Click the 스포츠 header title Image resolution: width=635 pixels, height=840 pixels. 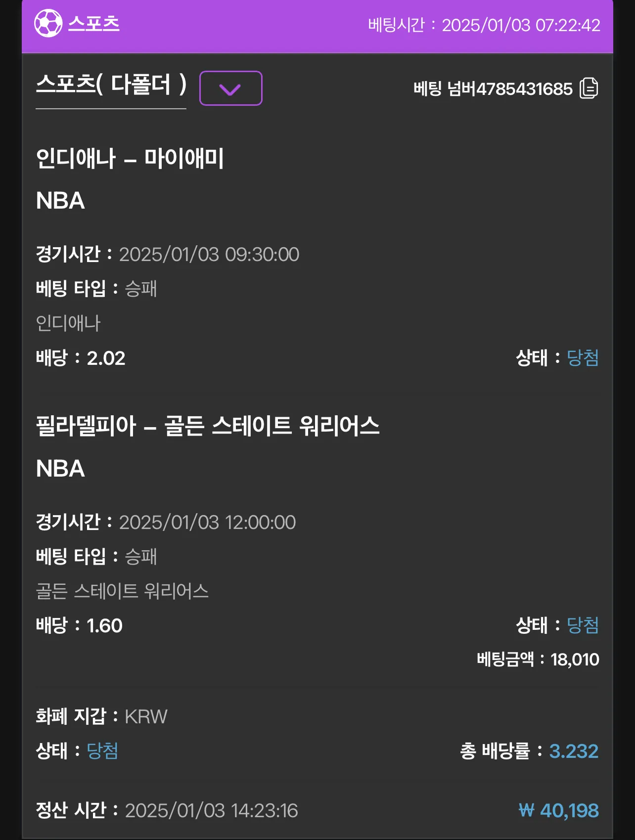(94, 24)
